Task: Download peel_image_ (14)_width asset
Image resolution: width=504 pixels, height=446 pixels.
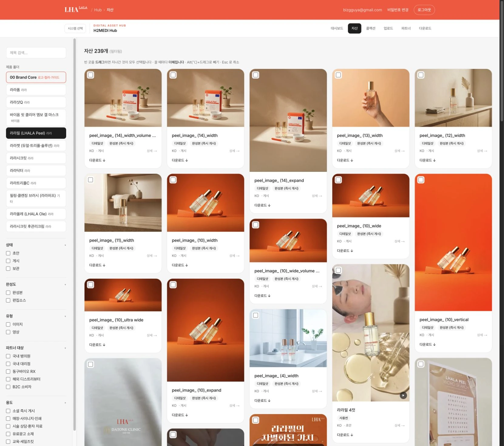Action: [180, 160]
